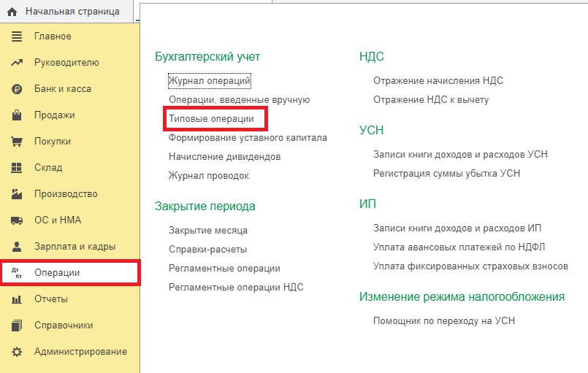Screen dimensions: 588x373
Task: Click the stacked books icon for Справочники
Action: 17,326
